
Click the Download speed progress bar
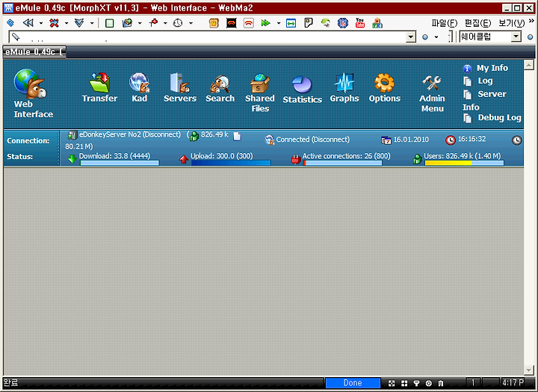120,163
